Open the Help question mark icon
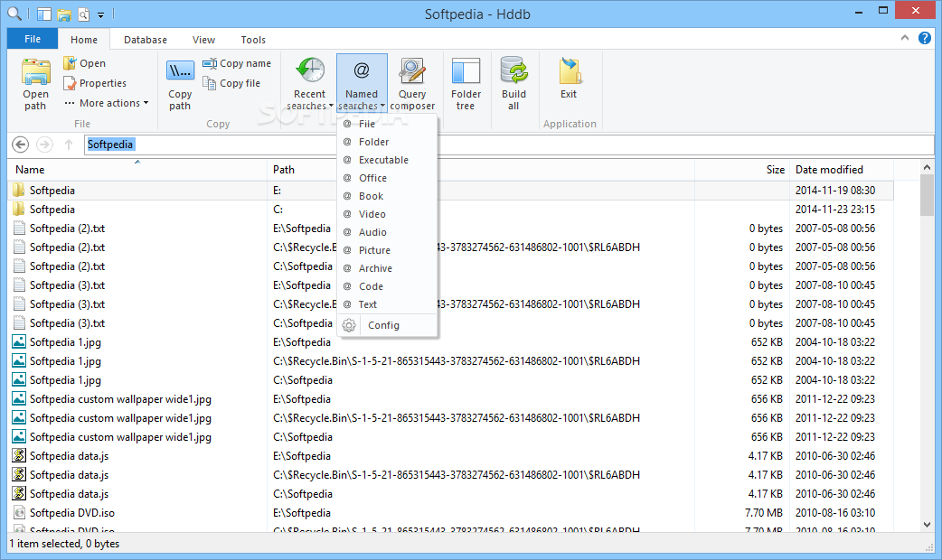Image resolution: width=942 pixels, height=560 pixels. tap(925, 39)
